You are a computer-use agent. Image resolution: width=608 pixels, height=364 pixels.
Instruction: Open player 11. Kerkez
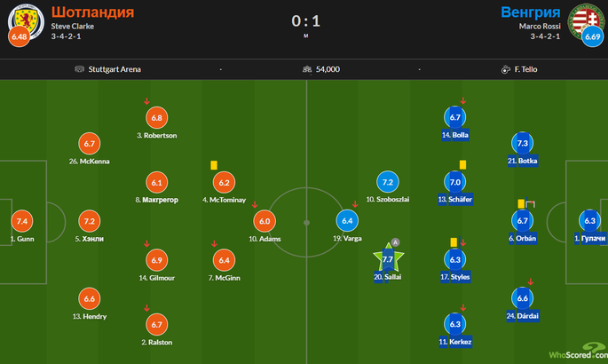pyautogui.click(x=455, y=342)
